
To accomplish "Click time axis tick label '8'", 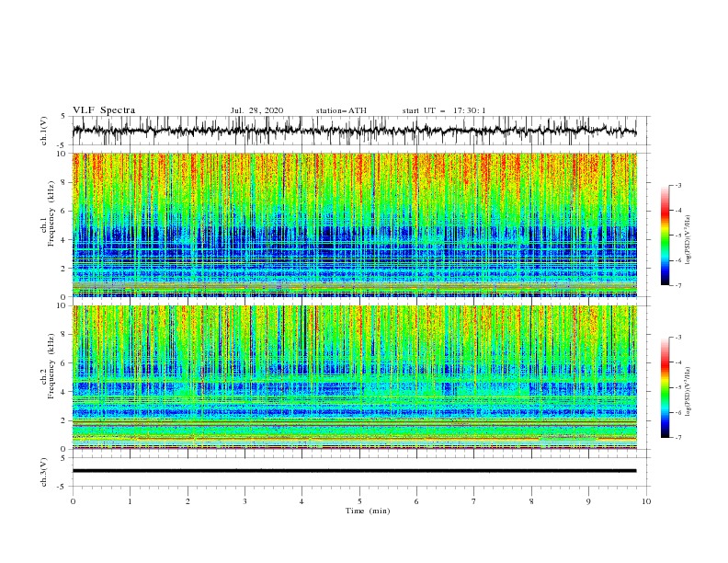I will (531, 501).
